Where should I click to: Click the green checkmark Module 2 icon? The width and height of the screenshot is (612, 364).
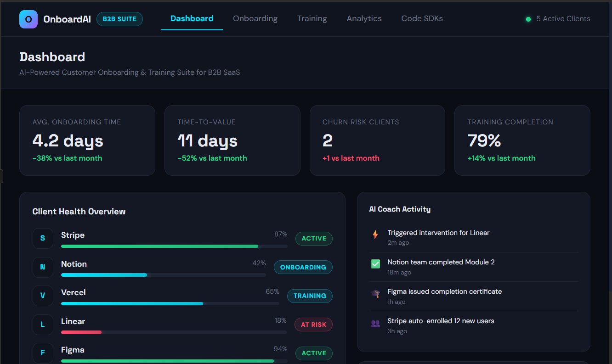(x=375, y=264)
